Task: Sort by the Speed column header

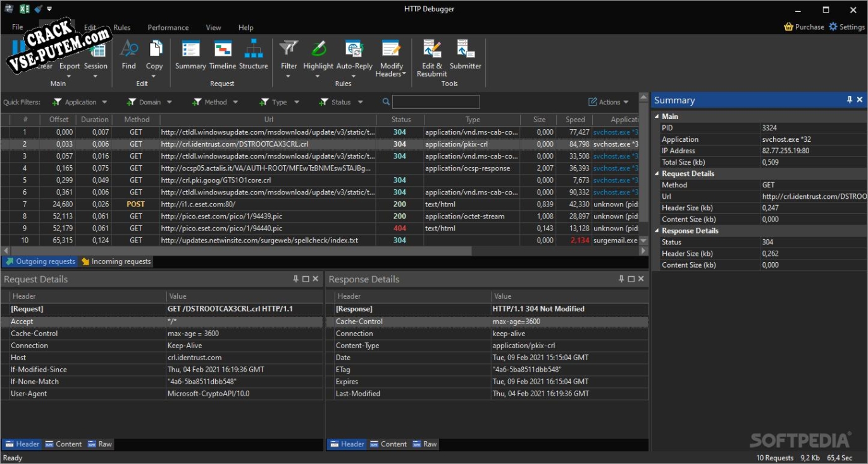Action: coord(575,120)
